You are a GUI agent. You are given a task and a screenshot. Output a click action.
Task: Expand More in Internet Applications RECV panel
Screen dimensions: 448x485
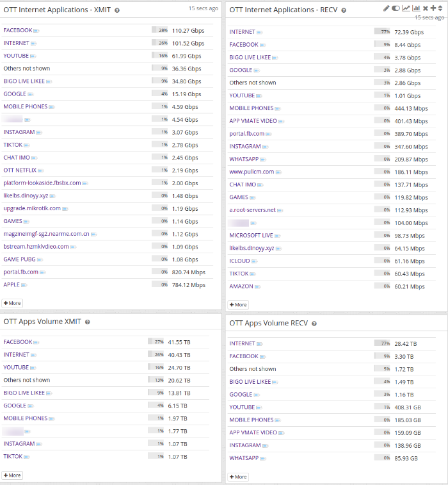click(238, 305)
